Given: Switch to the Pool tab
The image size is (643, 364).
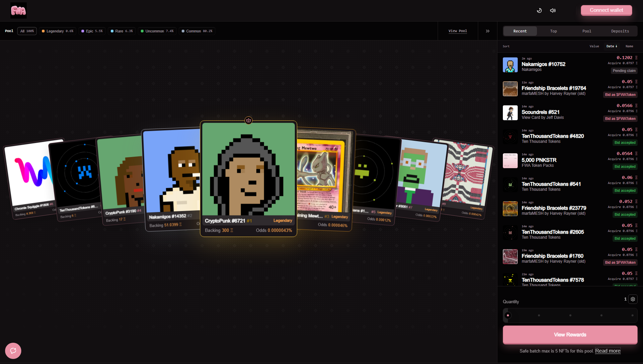Looking at the screenshot, I should [587, 31].
